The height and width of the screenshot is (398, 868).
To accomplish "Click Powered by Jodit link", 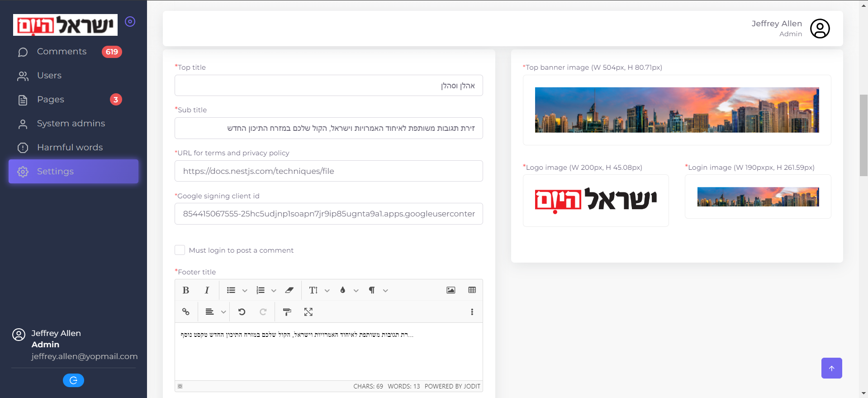I will point(452,386).
